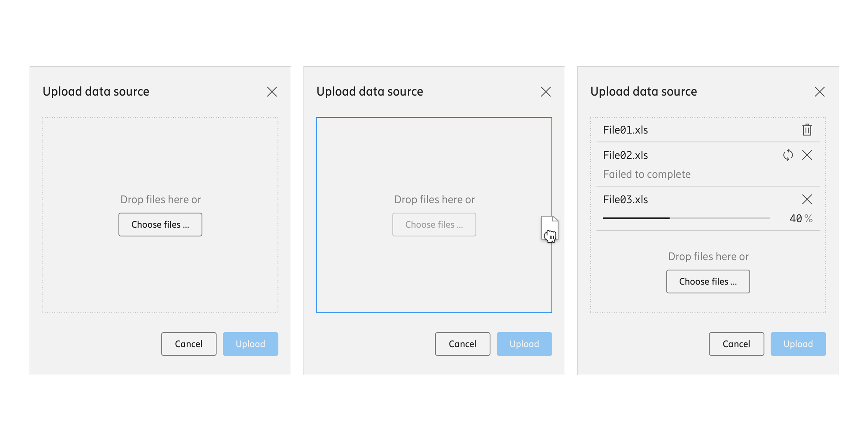Cancel the left upload dialog
868x442 pixels.
coord(189,344)
